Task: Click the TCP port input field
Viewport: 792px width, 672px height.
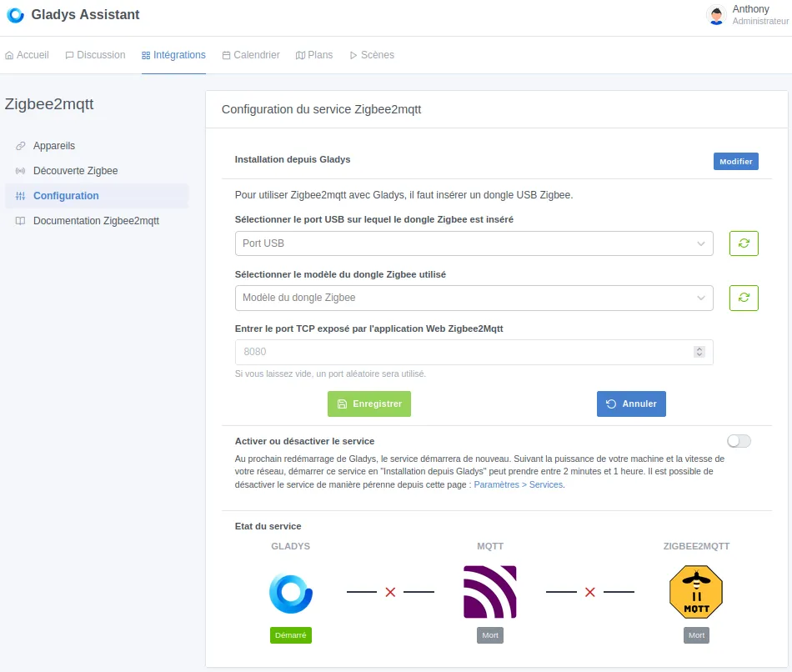Action: [x=463, y=352]
